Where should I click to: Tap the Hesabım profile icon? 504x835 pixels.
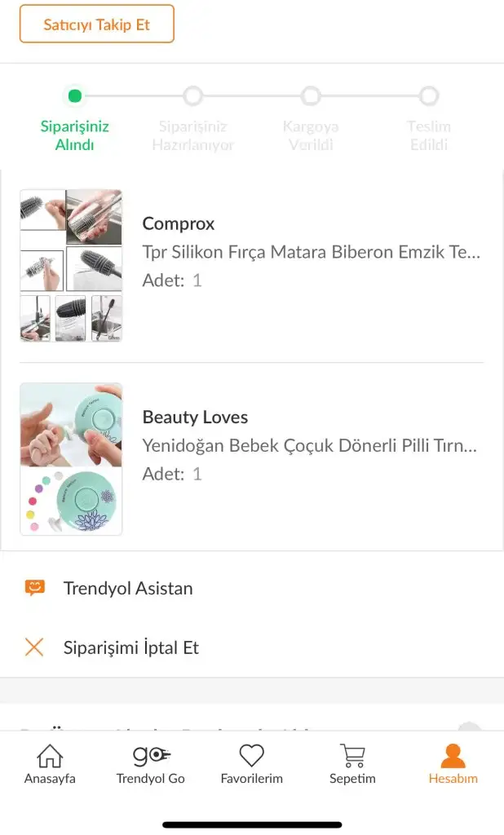[x=453, y=756]
